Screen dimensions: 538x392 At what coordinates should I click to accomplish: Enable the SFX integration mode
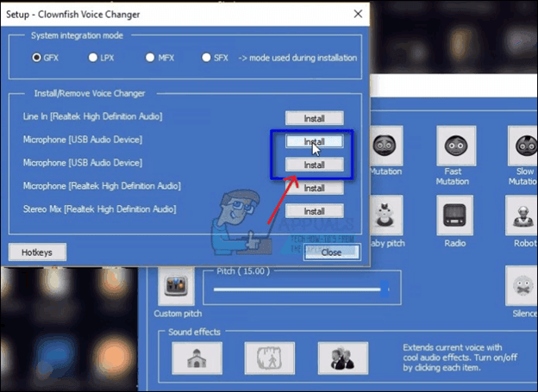tap(207, 58)
